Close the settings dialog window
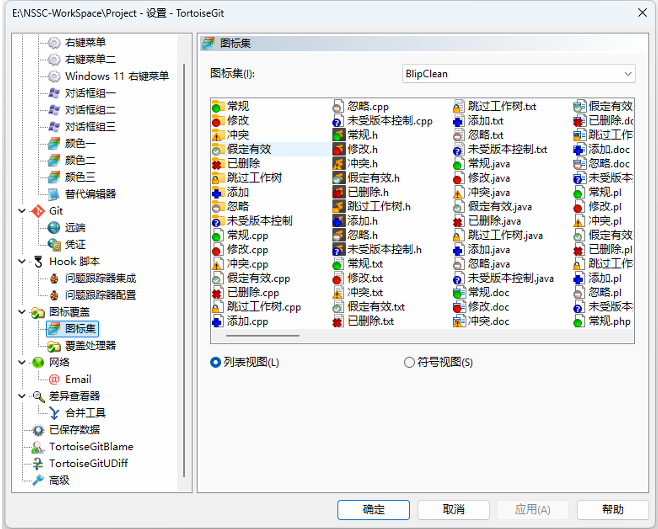The height and width of the screenshot is (529, 658). point(642,13)
